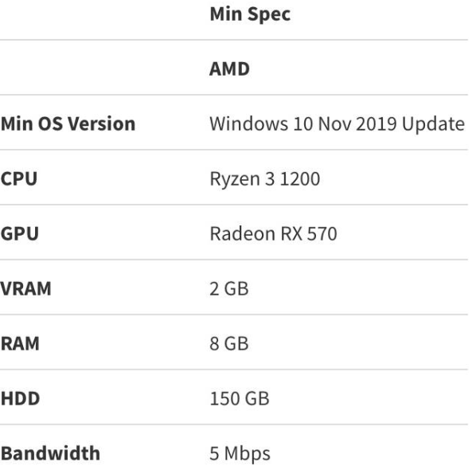Click the word Spec in header
The height and width of the screenshot is (470, 476).
click(x=269, y=15)
